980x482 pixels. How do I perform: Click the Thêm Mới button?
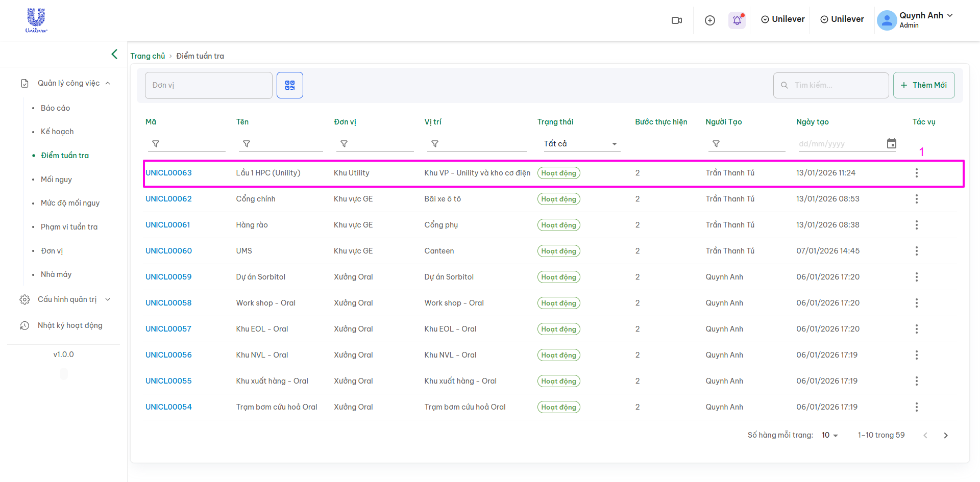click(x=923, y=85)
